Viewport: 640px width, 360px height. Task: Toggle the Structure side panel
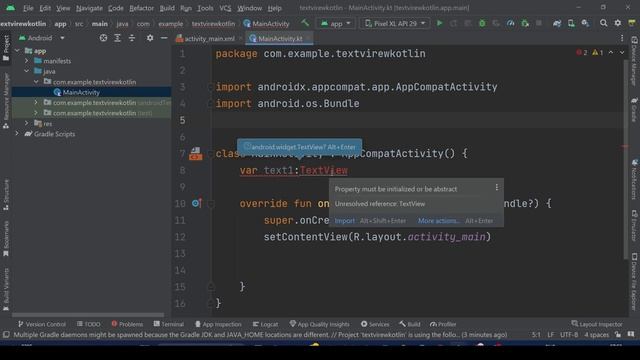(6, 194)
